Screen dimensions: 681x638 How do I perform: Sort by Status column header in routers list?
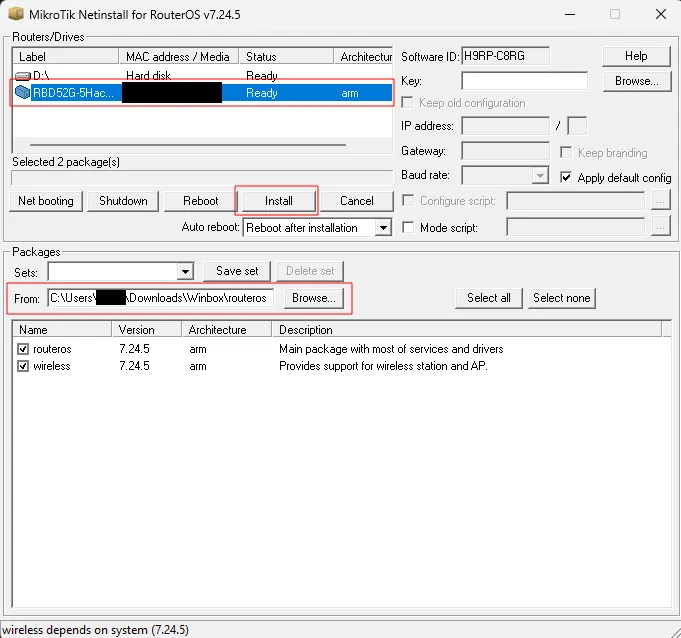coord(286,56)
